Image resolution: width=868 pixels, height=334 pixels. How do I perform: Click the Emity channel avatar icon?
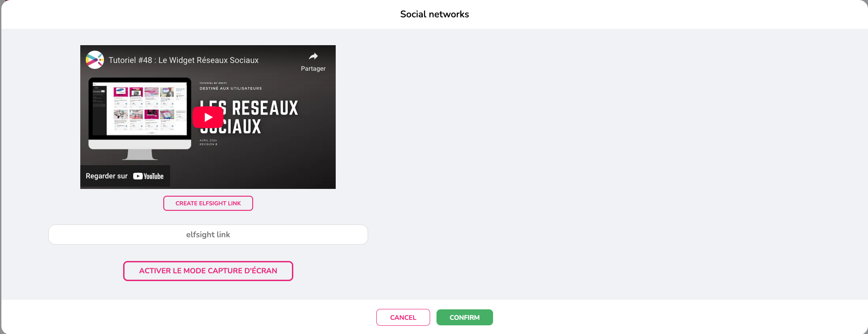95,60
